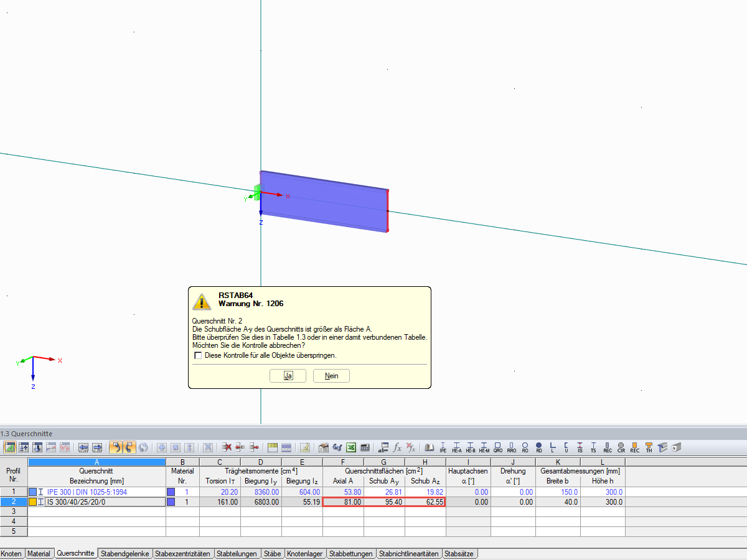Viewport: 747px width, 560px height.
Task: Select the L angle section icon
Action: (552, 447)
